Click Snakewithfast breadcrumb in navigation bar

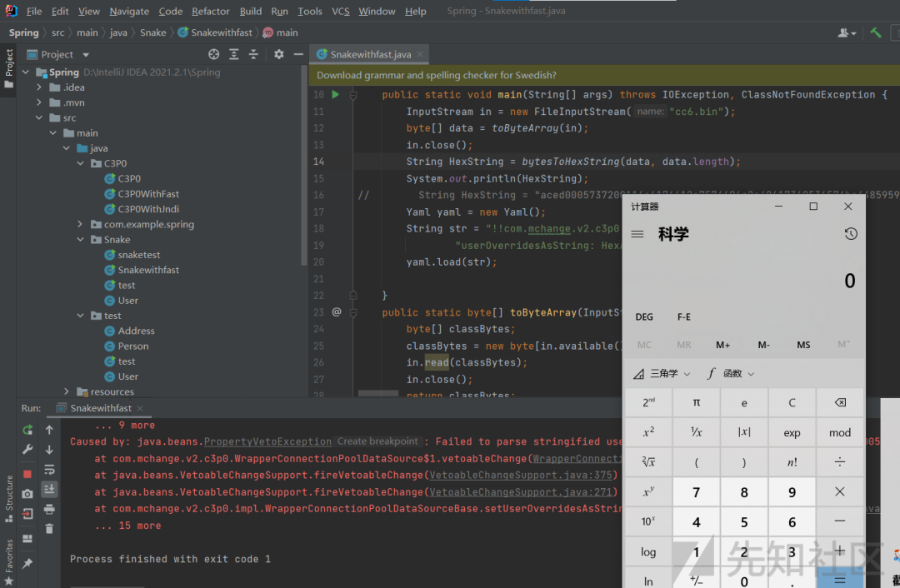point(215,32)
